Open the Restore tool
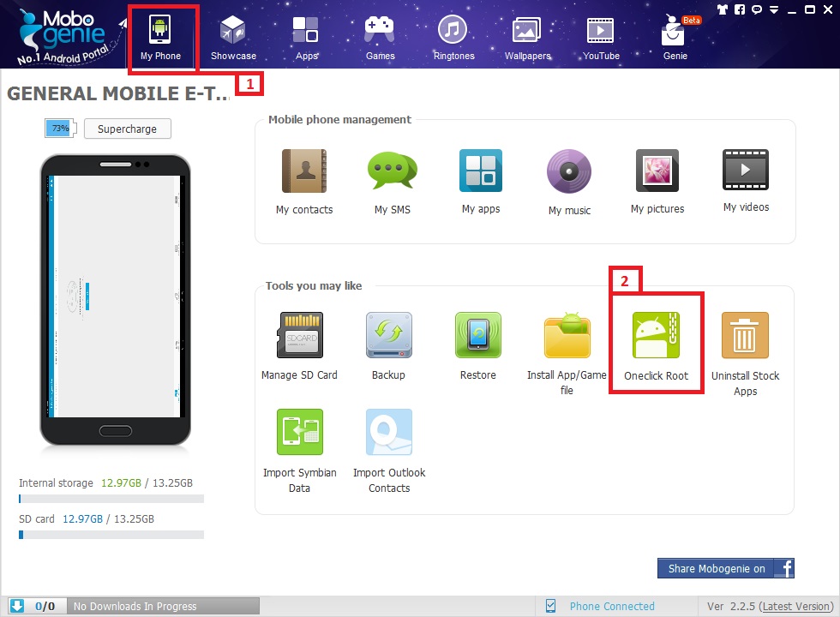 (x=477, y=336)
